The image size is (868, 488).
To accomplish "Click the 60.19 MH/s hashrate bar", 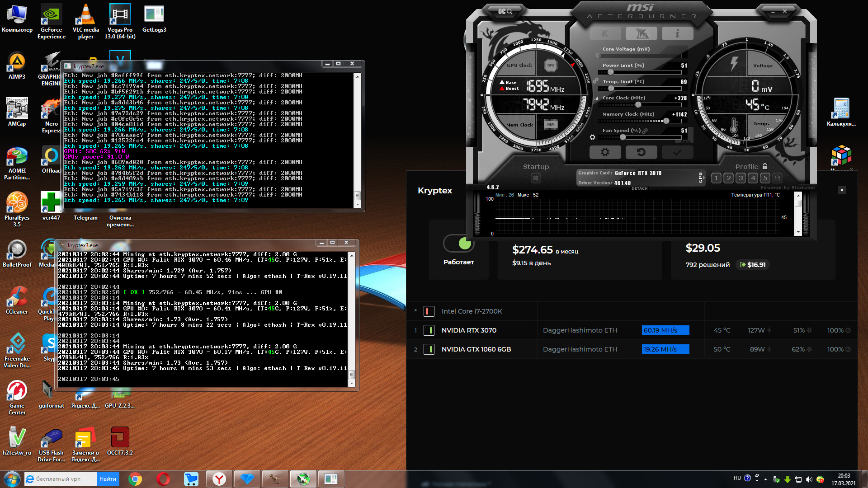I will tap(665, 330).
